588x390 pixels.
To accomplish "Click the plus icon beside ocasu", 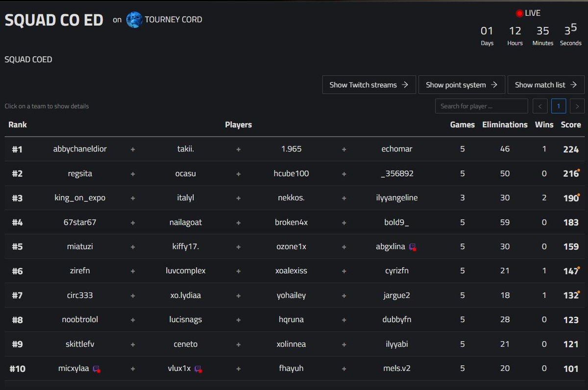I will [x=238, y=174].
